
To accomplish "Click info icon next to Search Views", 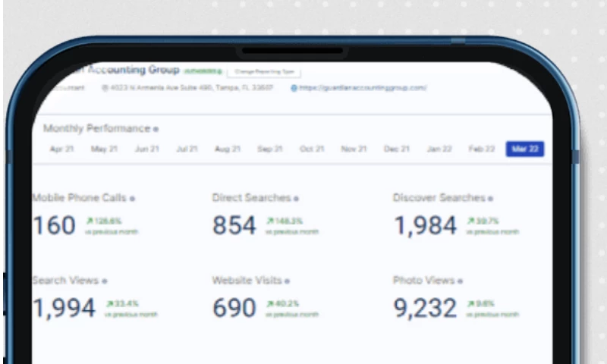I will click(x=104, y=281).
